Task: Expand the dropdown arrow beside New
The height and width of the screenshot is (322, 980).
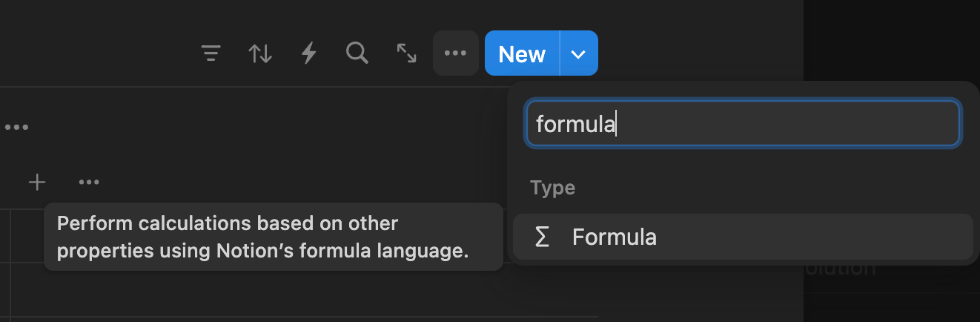Action: click(579, 54)
